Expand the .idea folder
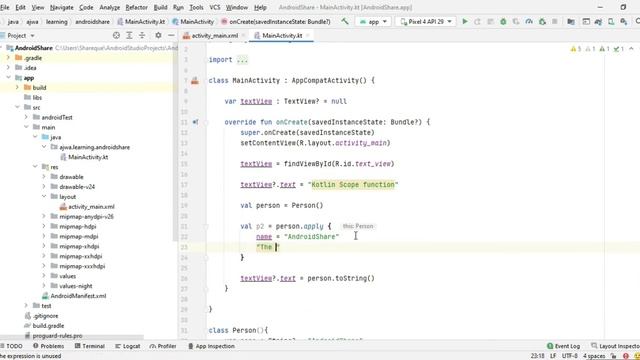The height and width of the screenshot is (360, 640). (8, 67)
